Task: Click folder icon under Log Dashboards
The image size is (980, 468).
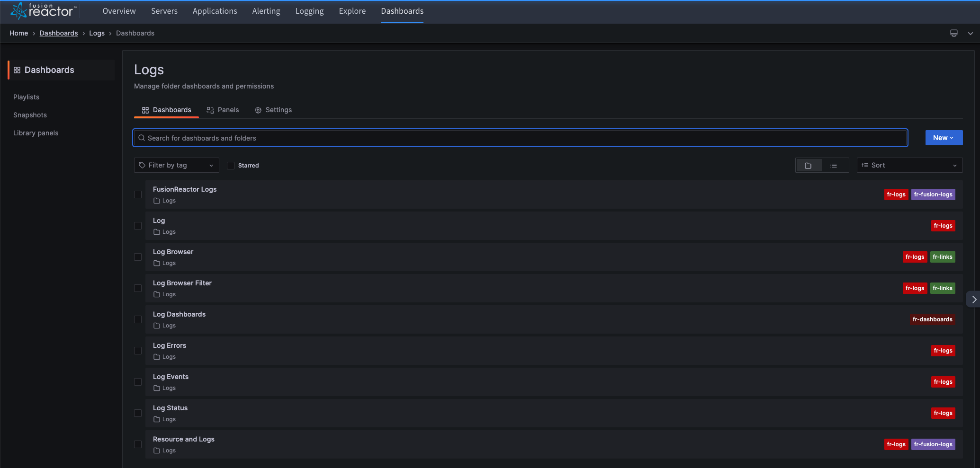Action: (157, 326)
